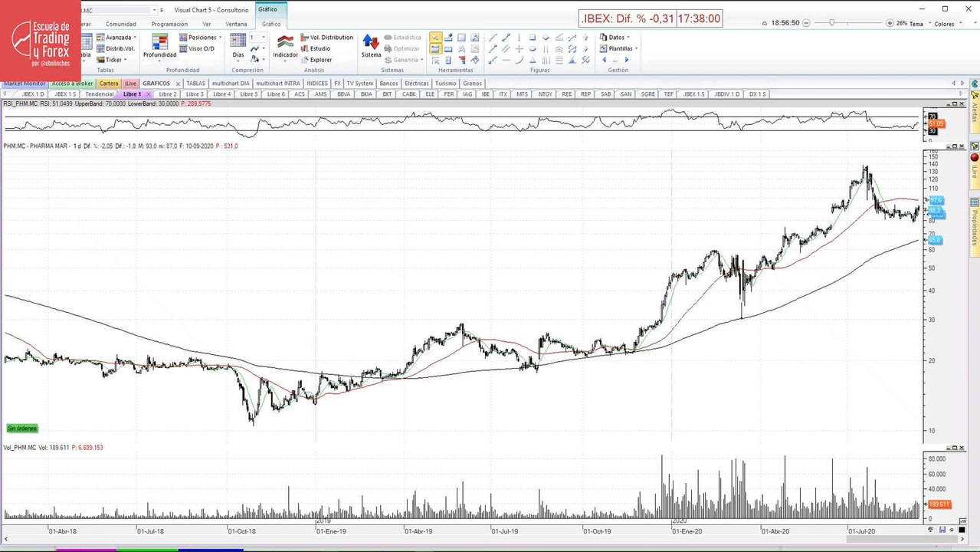Image resolution: width=980 pixels, height=552 pixels.
Task: Switch to the Programación ribbon tab
Action: pyautogui.click(x=169, y=24)
